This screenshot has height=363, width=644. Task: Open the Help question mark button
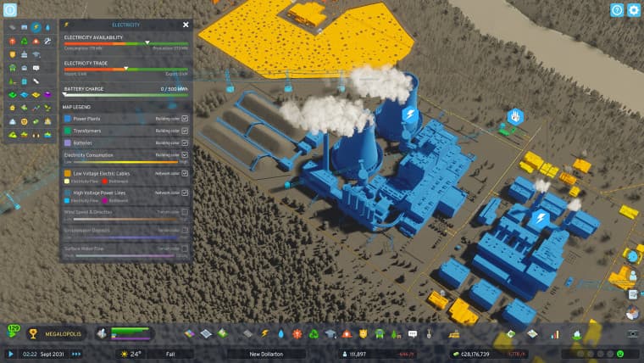click(x=617, y=10)
